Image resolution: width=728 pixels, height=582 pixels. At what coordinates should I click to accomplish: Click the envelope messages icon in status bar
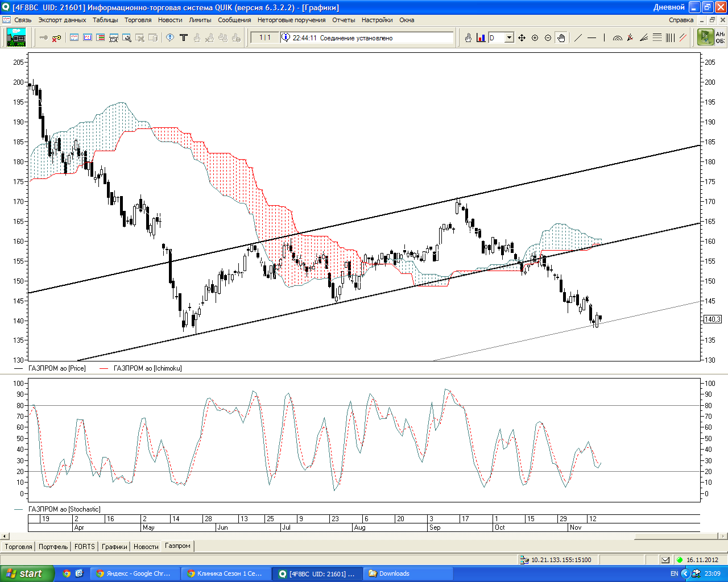[665, 560]
